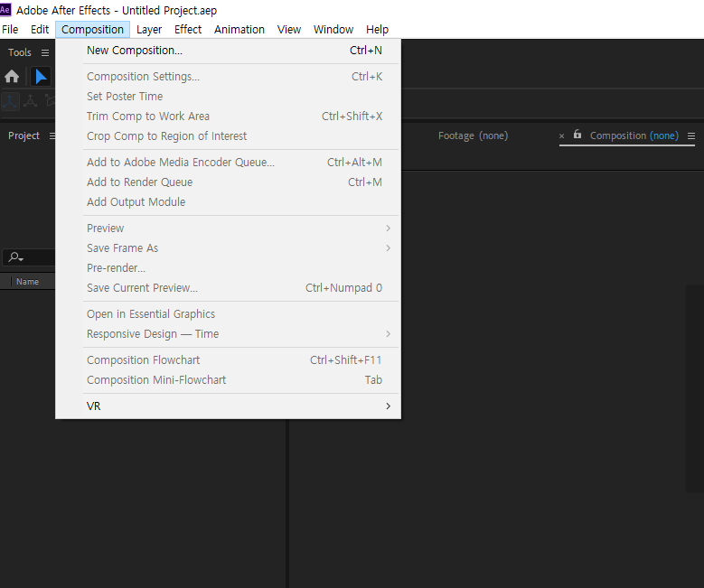Select Composition Flowchart
The image size is (704, 588).
pyautogui.click(x=228, y=360)
